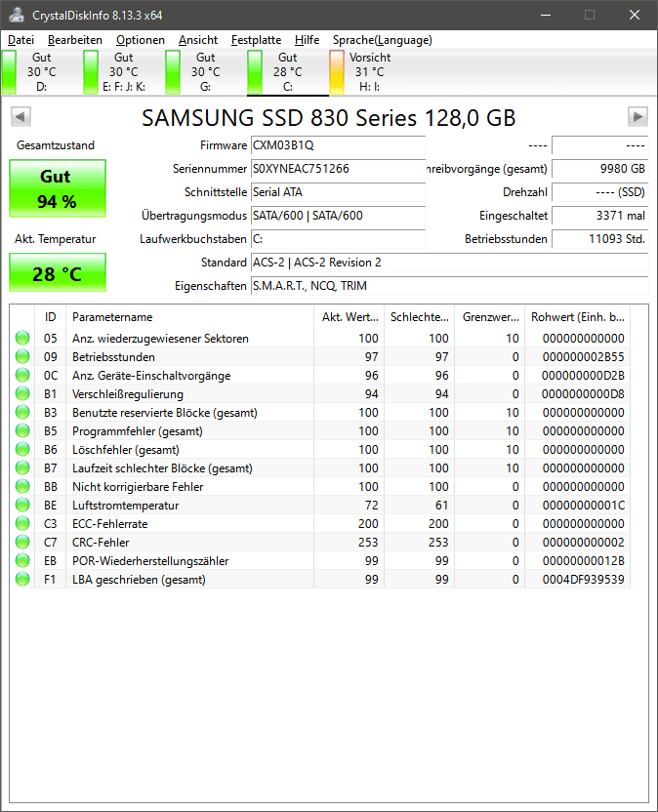658x812 pixels.
Task: Click the 9980 GB total writes field
Action: click(x=600, y=169)
